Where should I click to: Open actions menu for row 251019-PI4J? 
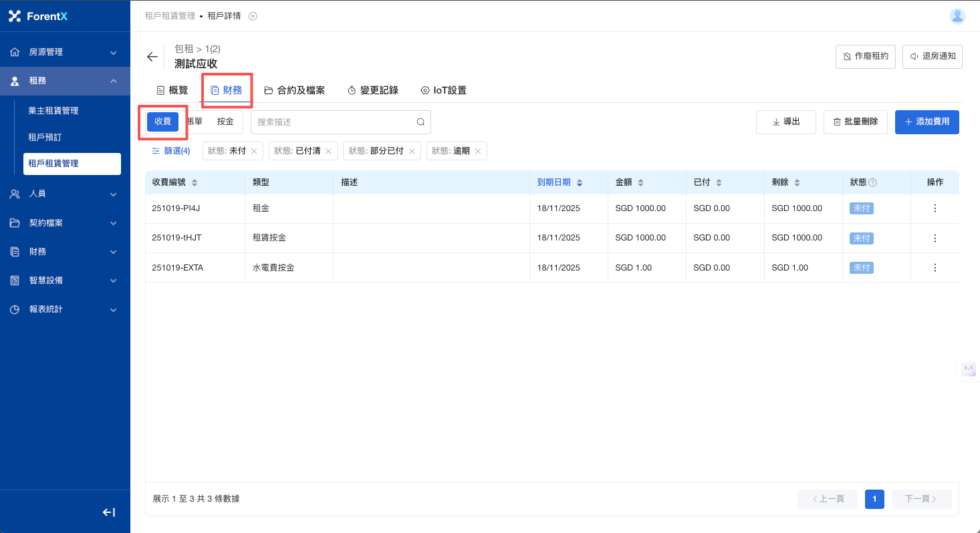935,208
